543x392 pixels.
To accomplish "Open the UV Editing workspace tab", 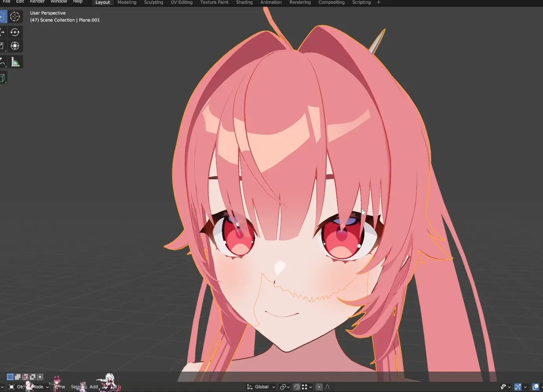I will click(x=181, y=2).
